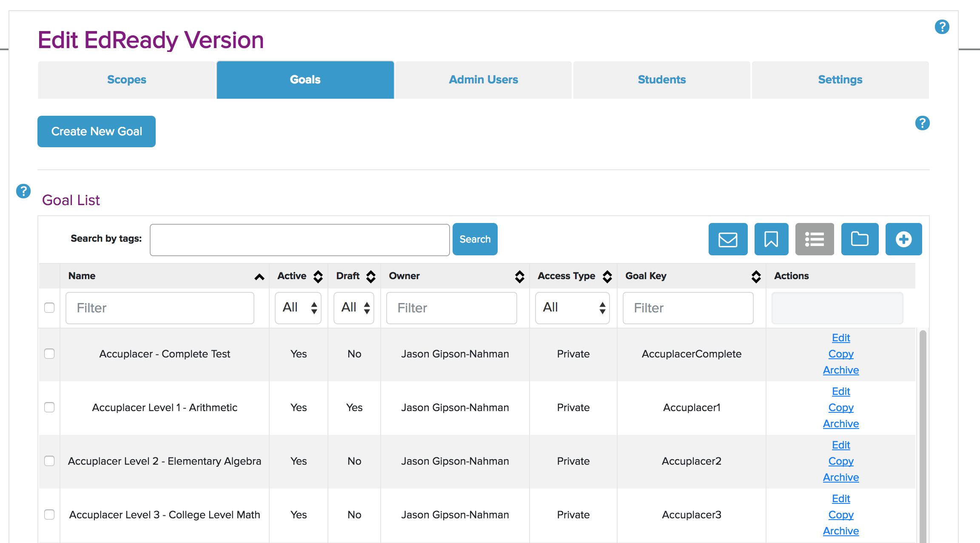
Task: Click the AccuplacerComplete goal key cell
Action: pyautogui.click(x=692, y=354)
